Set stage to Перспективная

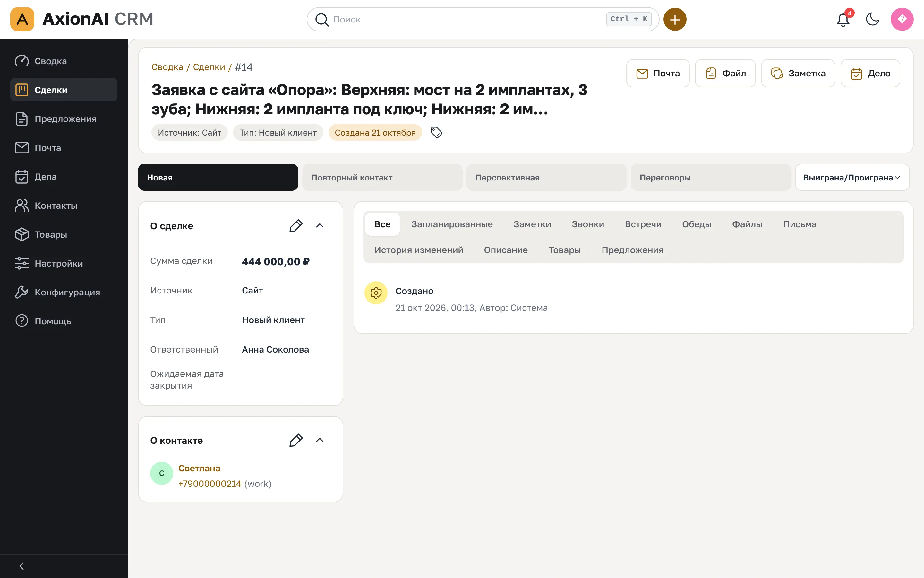[x=546, y=177]
